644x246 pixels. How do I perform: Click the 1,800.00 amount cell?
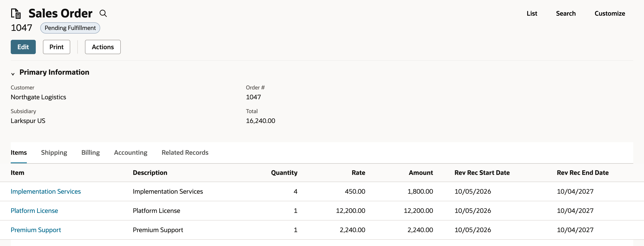[x=420, y=191]
